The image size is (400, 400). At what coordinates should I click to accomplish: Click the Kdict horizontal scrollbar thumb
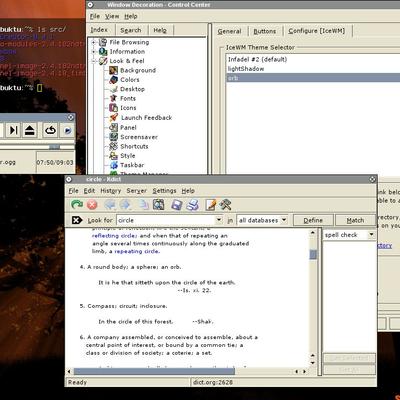pyautogui.click(x=154, y=371)
